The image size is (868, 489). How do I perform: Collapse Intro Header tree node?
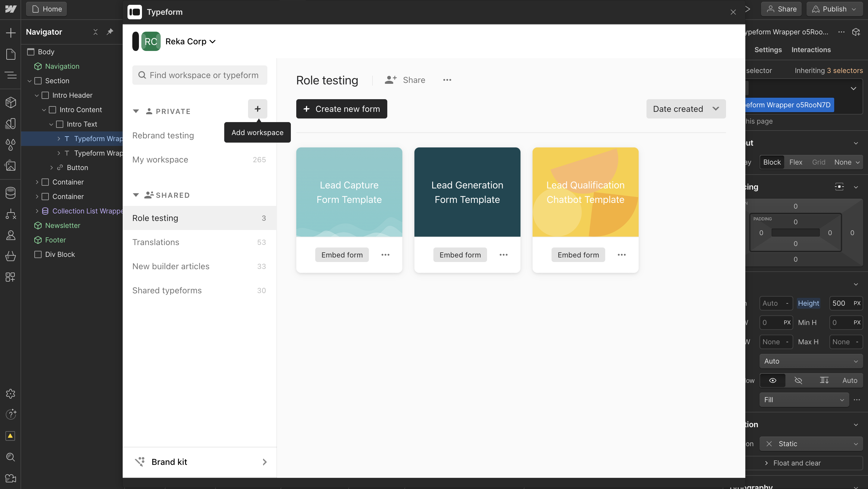click(x=37, y=95)
